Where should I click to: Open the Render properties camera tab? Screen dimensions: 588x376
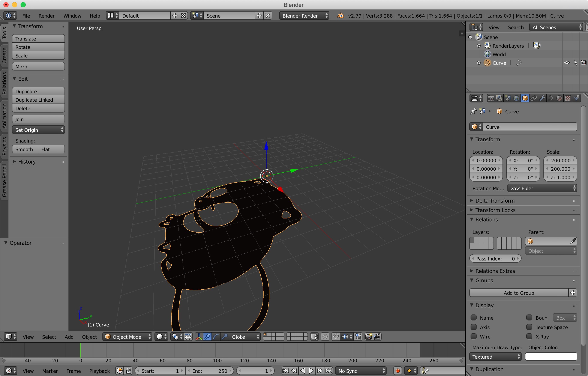click(490, 98)
